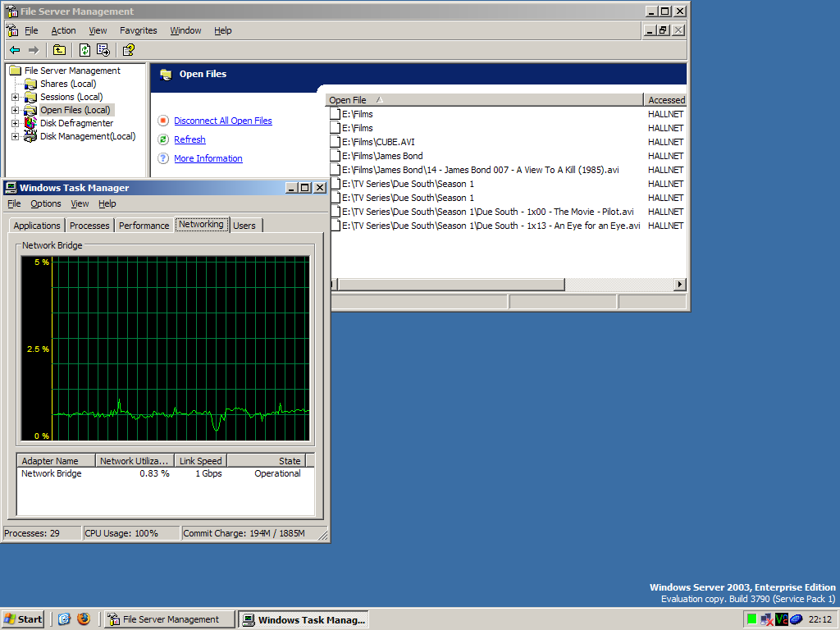Open the Favorites menu

(138, 30)
